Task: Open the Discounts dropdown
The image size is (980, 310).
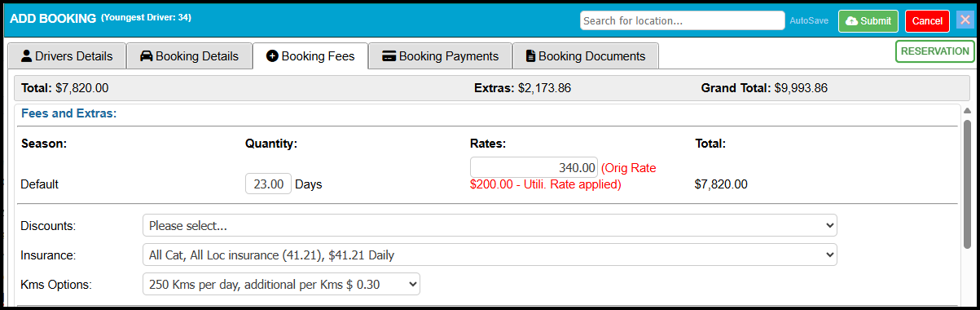Action: (x=490, y=225)
